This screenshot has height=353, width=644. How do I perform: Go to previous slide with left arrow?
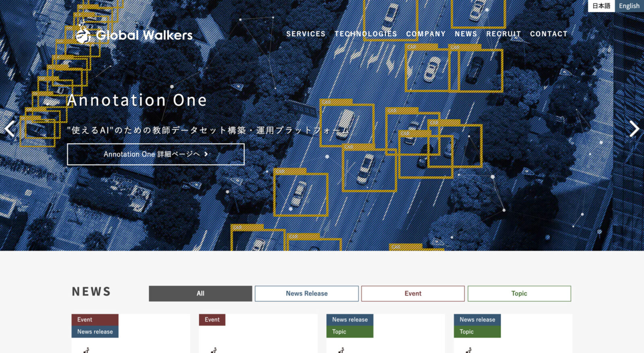tap(10, 129)
